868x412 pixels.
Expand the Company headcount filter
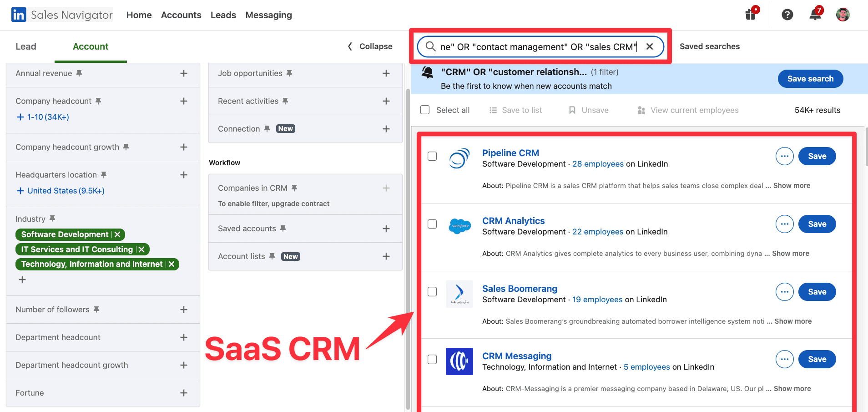click(184, 101)
